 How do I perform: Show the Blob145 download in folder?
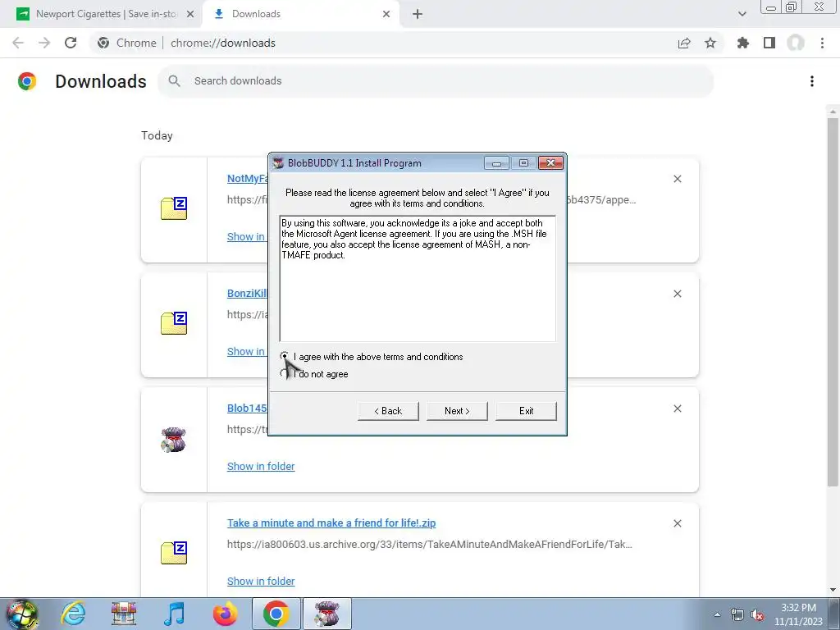[x=261, y=466]
